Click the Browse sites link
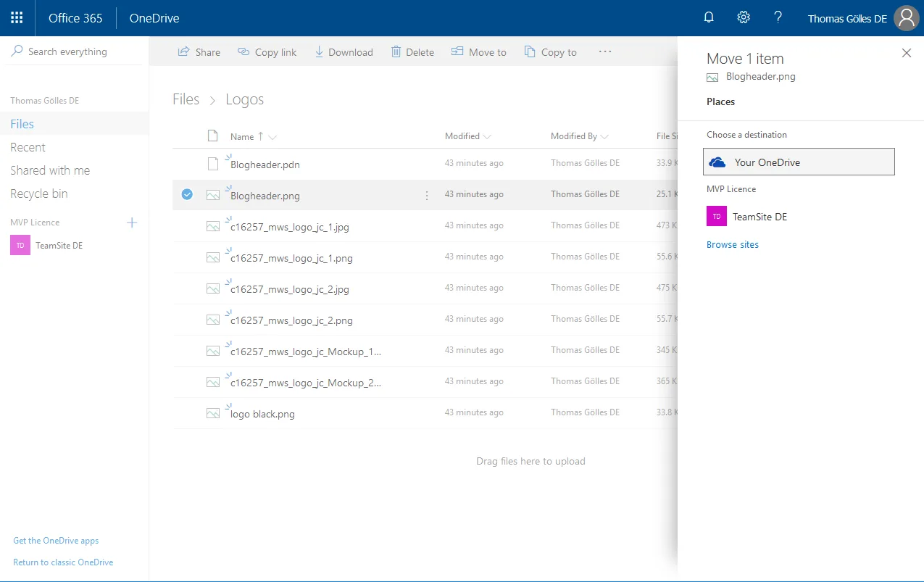 732,244
